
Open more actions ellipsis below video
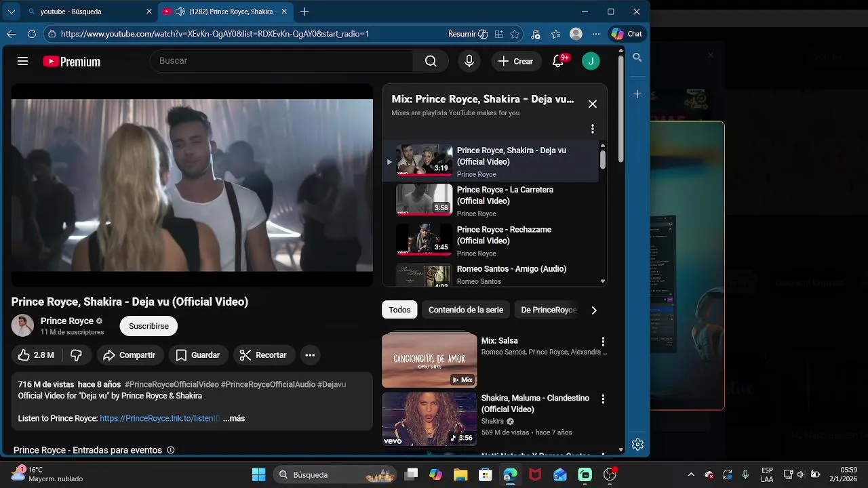[310, 355]
